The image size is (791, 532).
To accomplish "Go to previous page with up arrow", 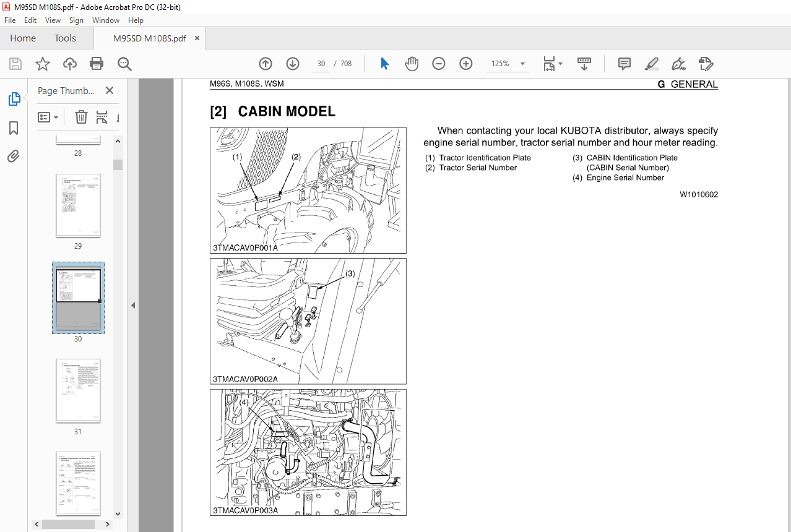I will 266,64.
